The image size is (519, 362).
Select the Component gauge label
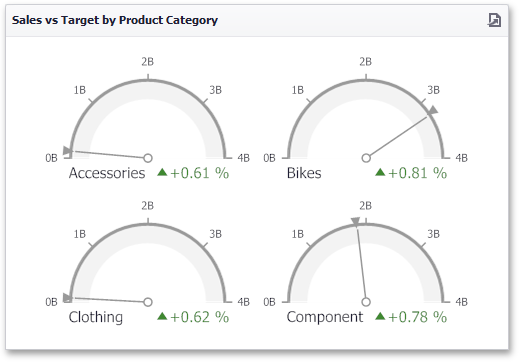point(325,317)
